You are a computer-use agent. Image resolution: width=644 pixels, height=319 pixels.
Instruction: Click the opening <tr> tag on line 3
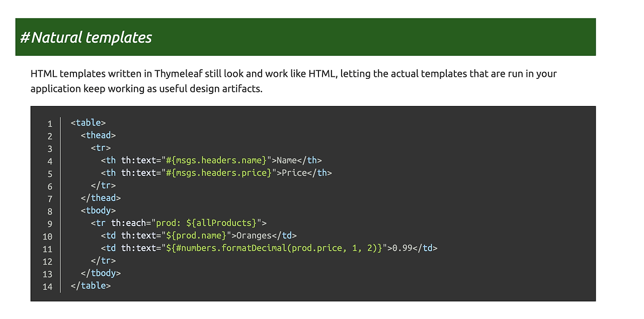pos(101,148)
